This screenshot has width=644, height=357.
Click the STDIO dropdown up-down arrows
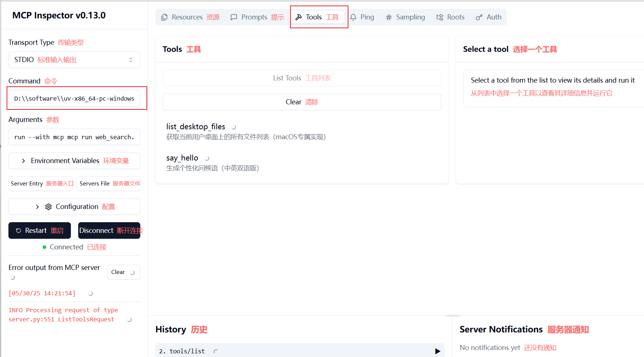(x=131, y=60)
